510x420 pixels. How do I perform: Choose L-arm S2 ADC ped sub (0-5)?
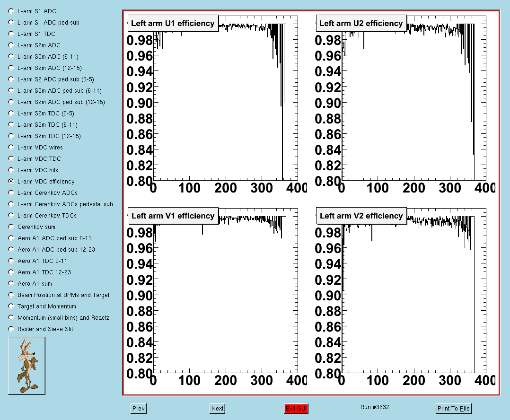pyautogui.click(x=11, y=79)
